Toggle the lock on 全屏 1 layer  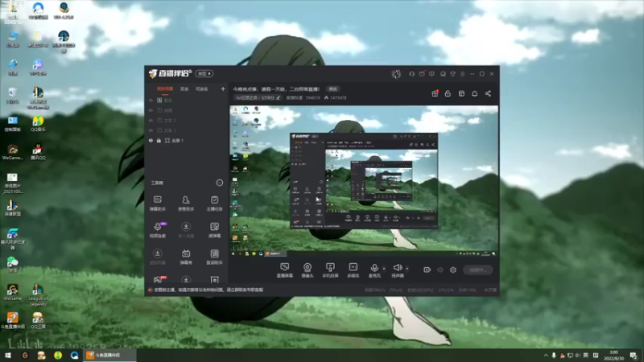[159, 140]
